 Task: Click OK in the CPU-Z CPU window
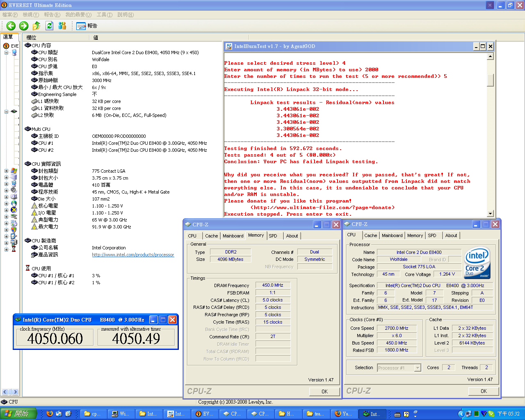pos(484,391)
